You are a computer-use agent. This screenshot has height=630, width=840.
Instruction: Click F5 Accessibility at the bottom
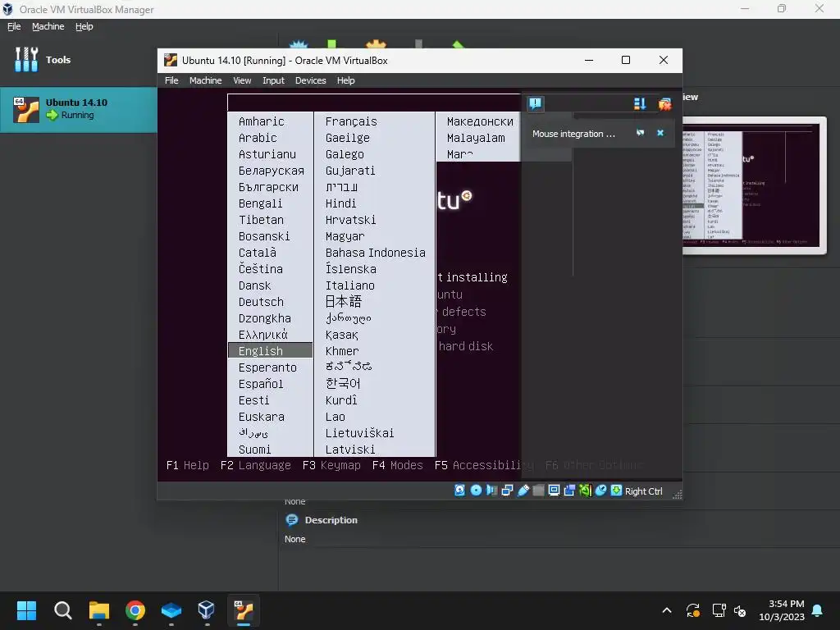[x=484, y=465]
